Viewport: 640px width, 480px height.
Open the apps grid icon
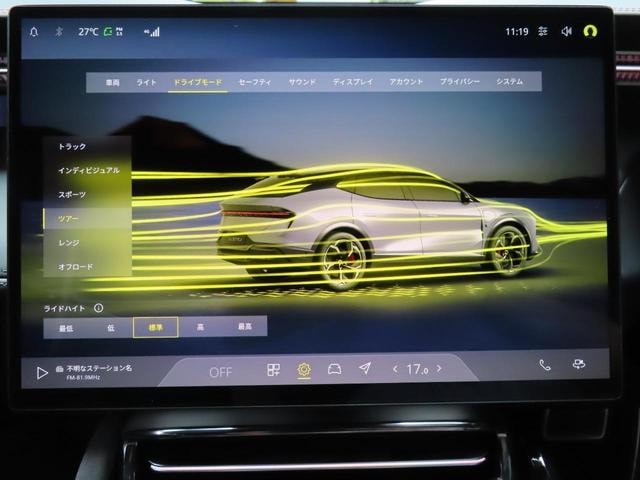[273, 370]
